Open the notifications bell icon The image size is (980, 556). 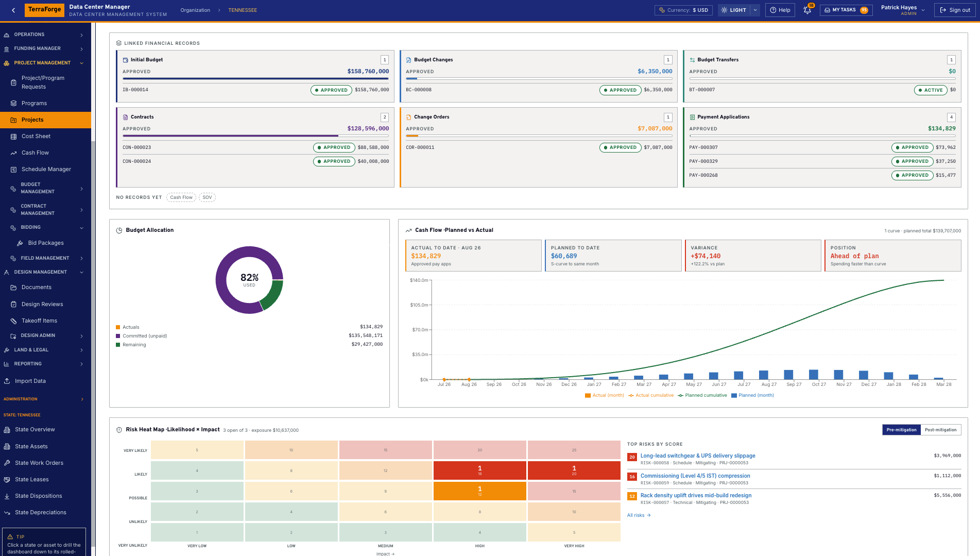point(807,10)
